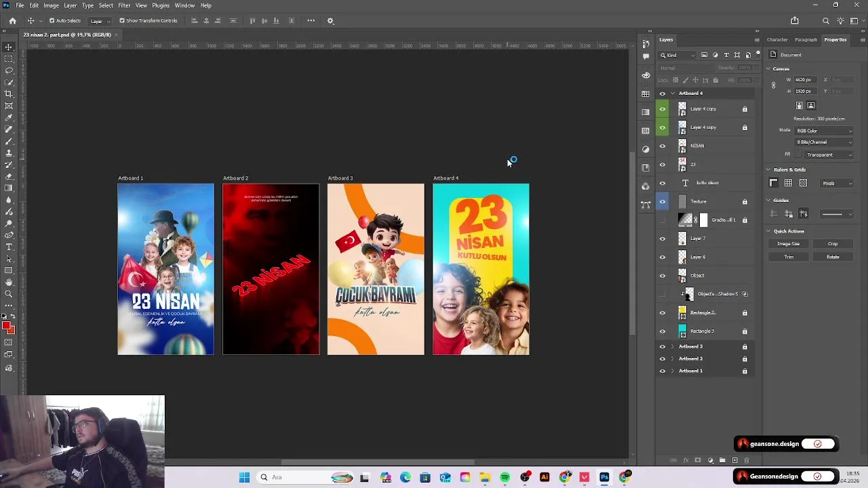Open the File menu
The image size is (868, 488).
coord(20,5)
